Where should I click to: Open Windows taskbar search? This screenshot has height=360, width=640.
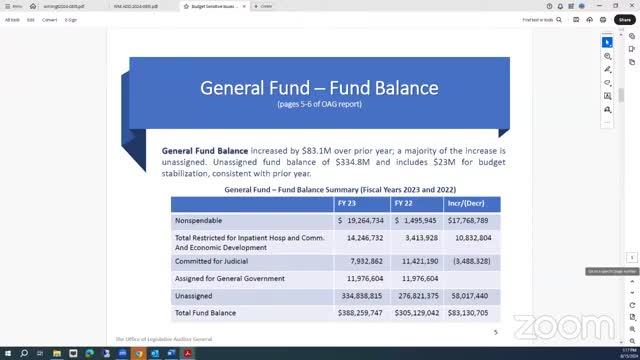pyautogui.click(x=24, y=353)
